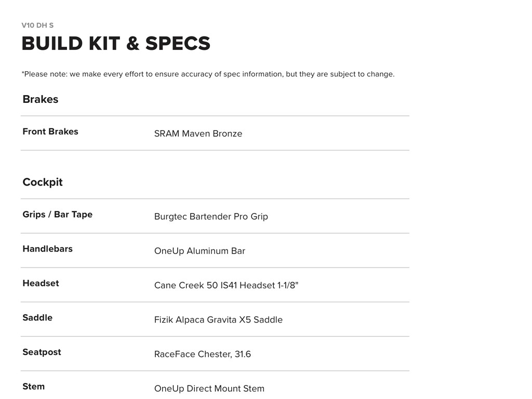Select the Brakes section heading
Image resolution: width=532 pixels, height=399 pixels.
[41, 99]
